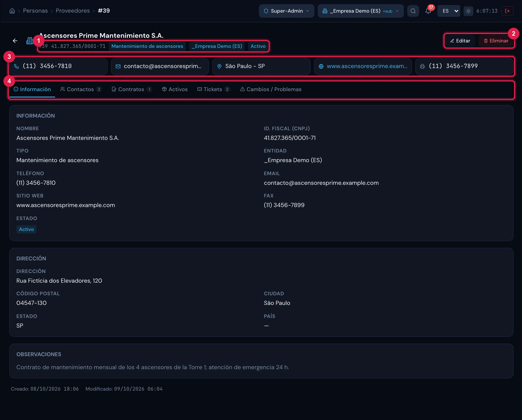
Task: Click the #39 breadcrumb item
Action: tap(104, 11)
